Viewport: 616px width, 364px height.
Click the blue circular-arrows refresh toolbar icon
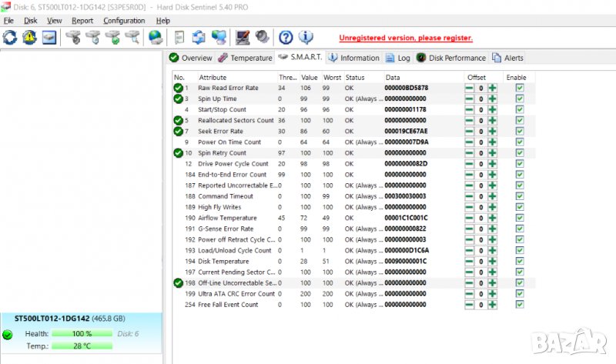tap(11, 37)
